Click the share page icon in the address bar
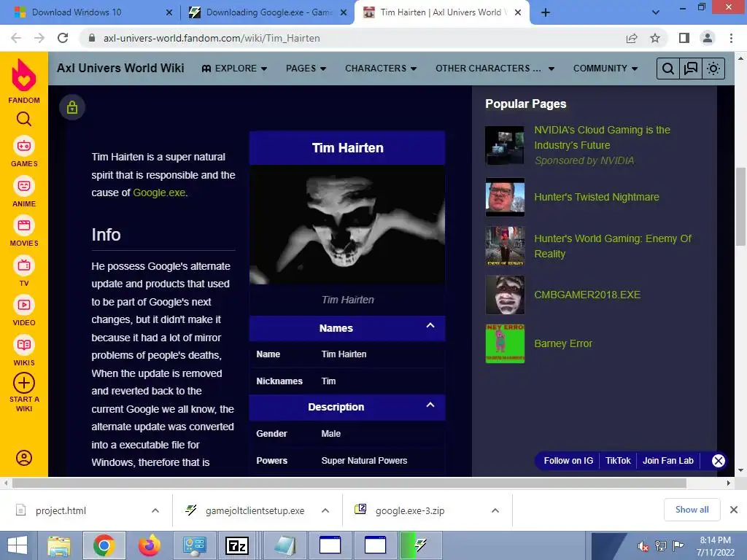 pyautogui.click(x=632, y=38)
